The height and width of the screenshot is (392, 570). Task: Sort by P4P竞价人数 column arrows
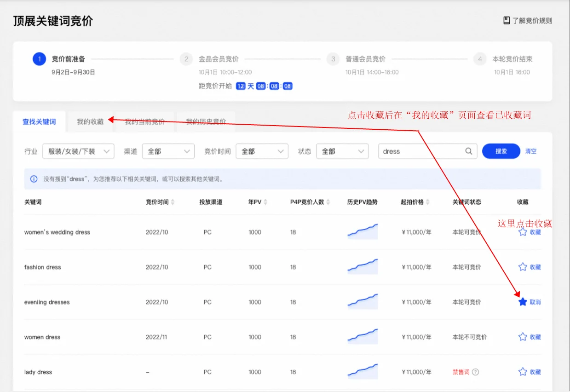(328, 202)
